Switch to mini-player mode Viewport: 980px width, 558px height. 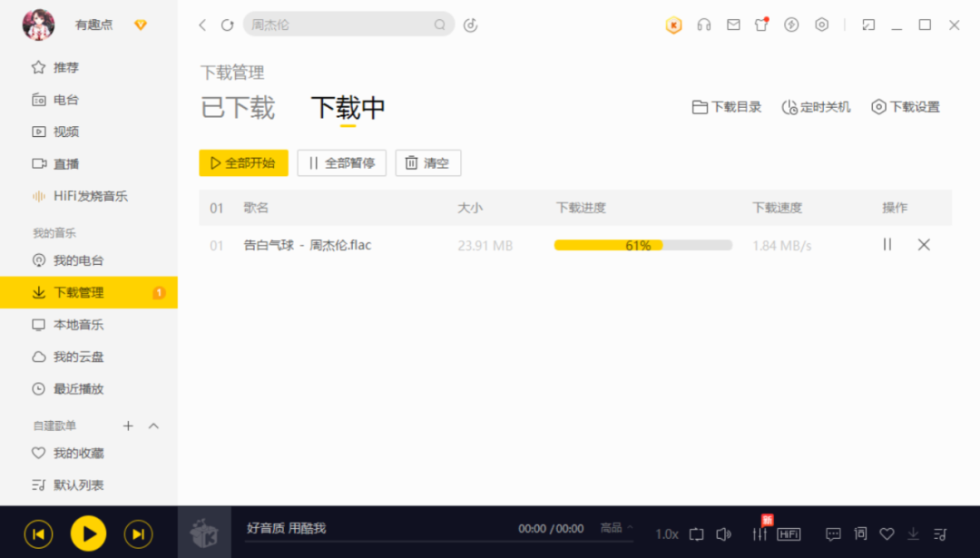868,24
